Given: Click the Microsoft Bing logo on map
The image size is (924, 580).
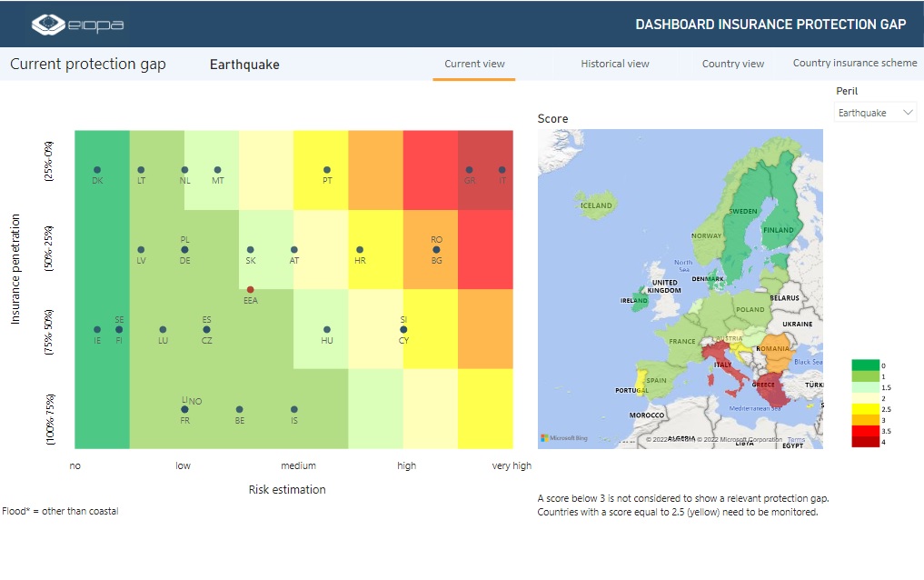Looking at the screenshot, I should pyautogui.click(x=564, y=438).
